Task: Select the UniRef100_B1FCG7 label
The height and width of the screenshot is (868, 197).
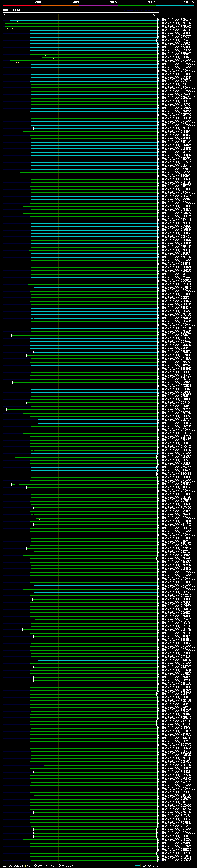Action: click(176, 819)
